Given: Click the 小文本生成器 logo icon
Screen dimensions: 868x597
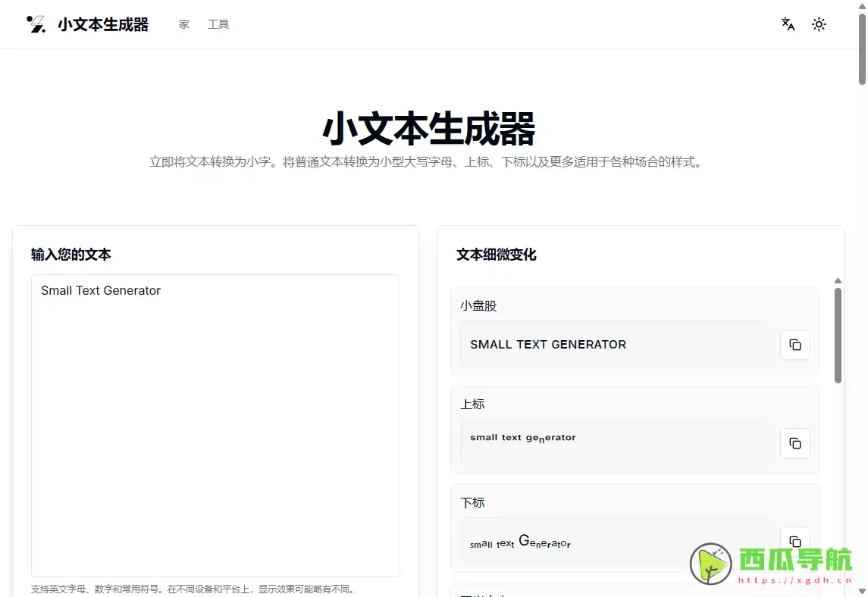Looking at the screenshot, I should (x=35, y=23).
